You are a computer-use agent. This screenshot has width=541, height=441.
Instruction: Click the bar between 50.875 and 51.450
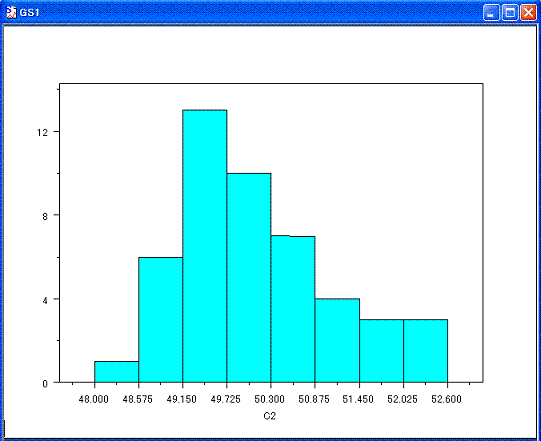[x=337, y=340]
